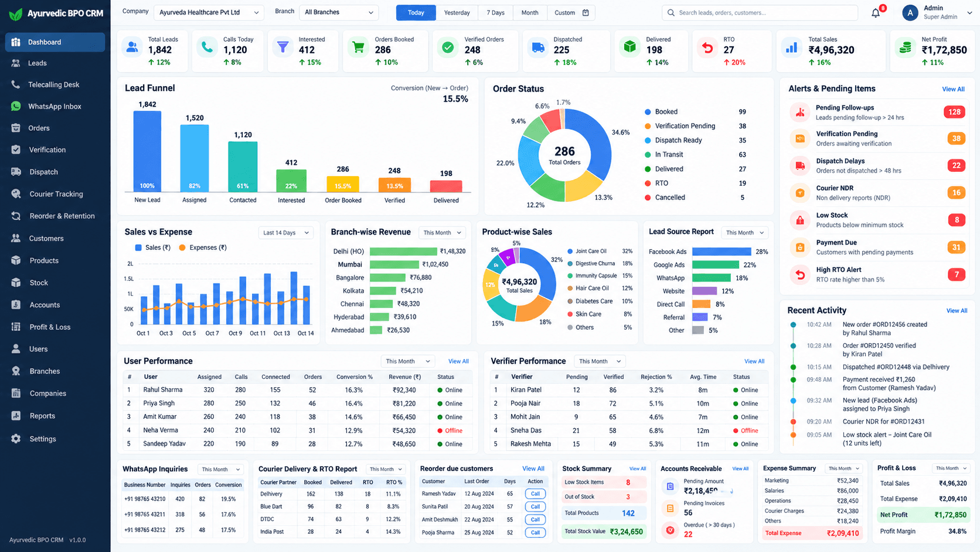Select the Today date range tab
The width and height of the screenshot is (980, 552).
(x=416, y=12)
